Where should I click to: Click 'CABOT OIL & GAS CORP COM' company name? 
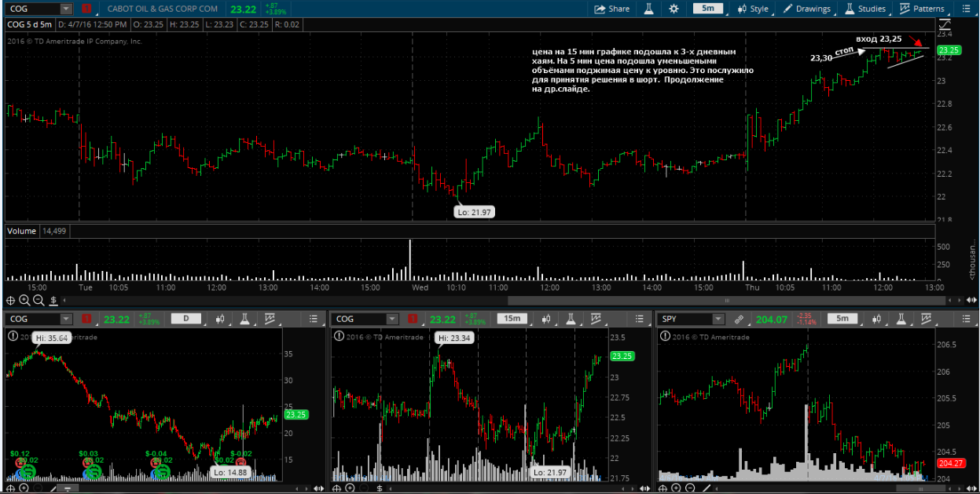coord(163,9)
